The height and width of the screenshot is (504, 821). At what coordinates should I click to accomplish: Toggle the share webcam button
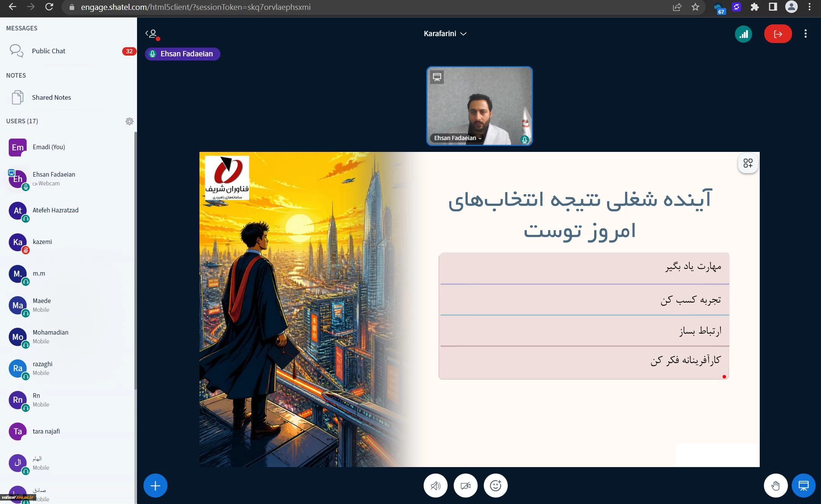(x=465, y=486)
